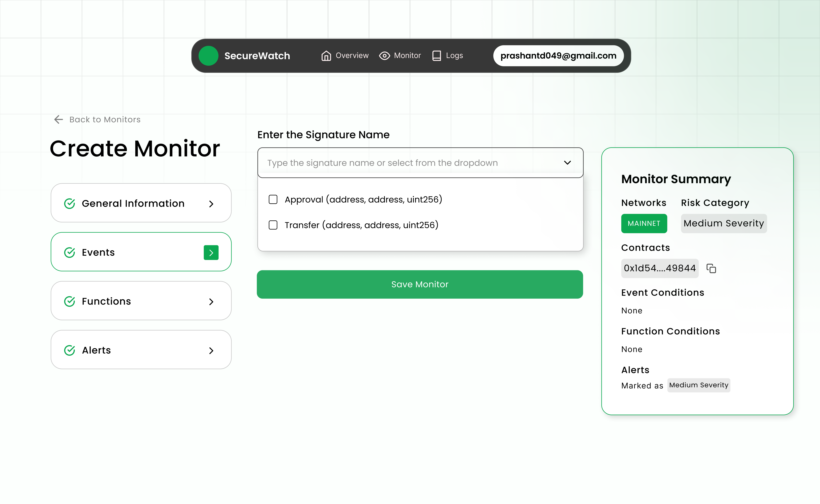The height and width of the screenshot is (504, 820).
Task: Click the Overview home icon
Action: pyautogui.click(x=326, y=56)
